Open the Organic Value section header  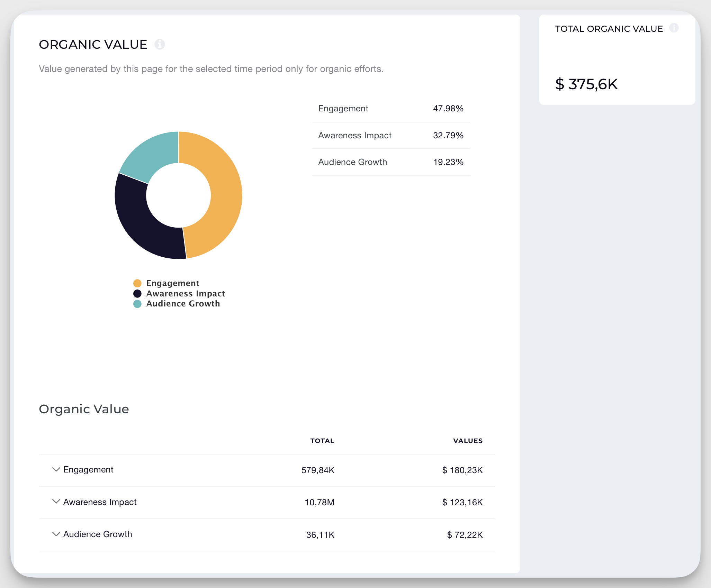point(83,409)
